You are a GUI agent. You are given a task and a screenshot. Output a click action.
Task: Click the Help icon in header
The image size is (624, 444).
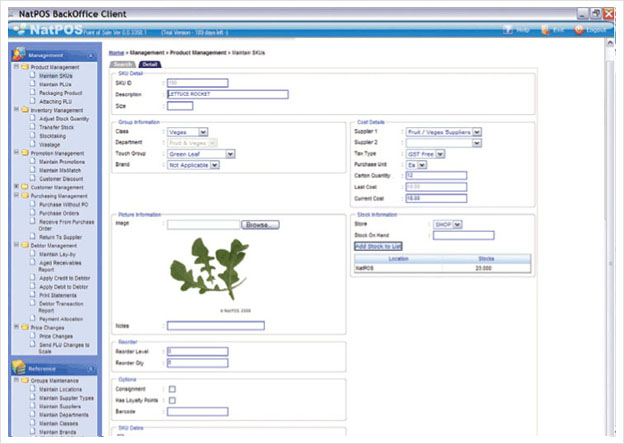[x=508, y=30]
